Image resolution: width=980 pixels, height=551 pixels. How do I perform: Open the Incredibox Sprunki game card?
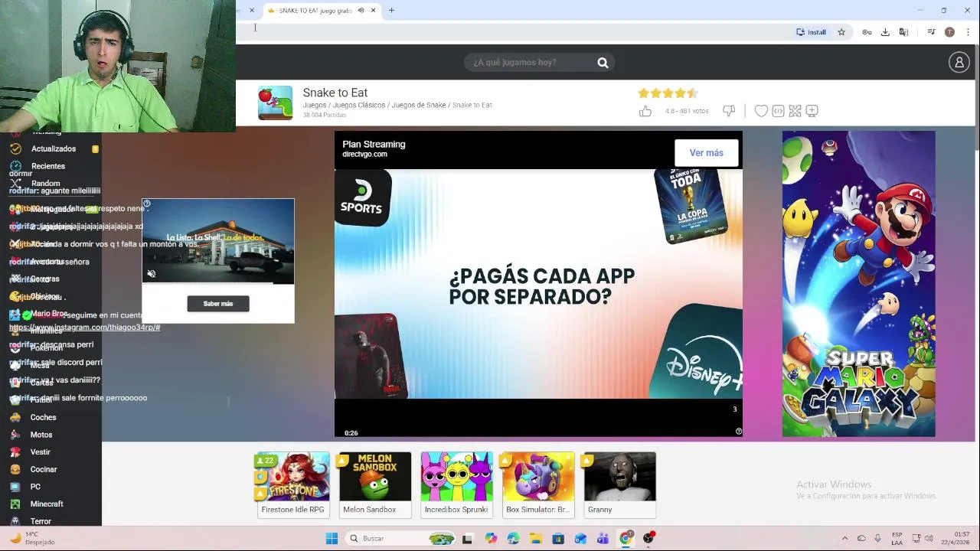456,485
